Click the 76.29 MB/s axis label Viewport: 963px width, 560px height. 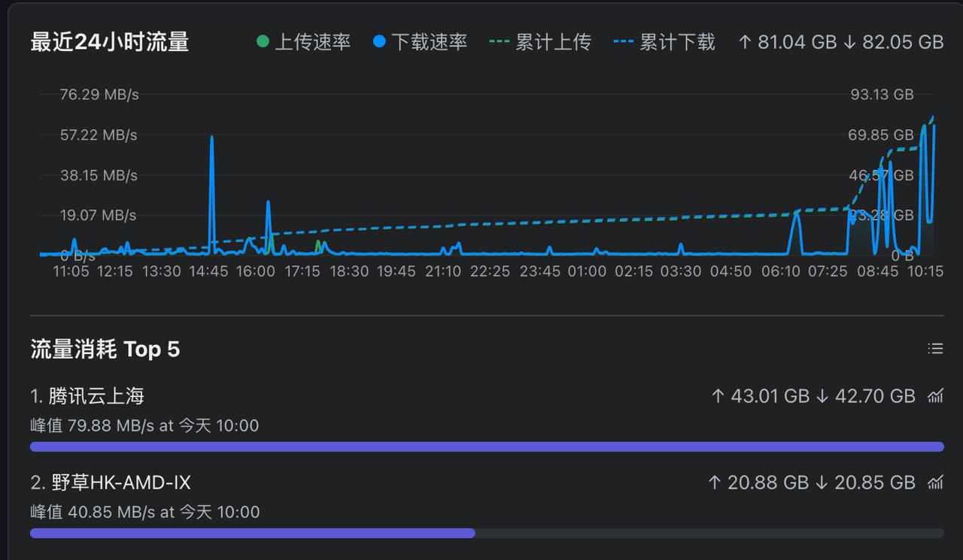pyautogui.click(x=99, y=95)
